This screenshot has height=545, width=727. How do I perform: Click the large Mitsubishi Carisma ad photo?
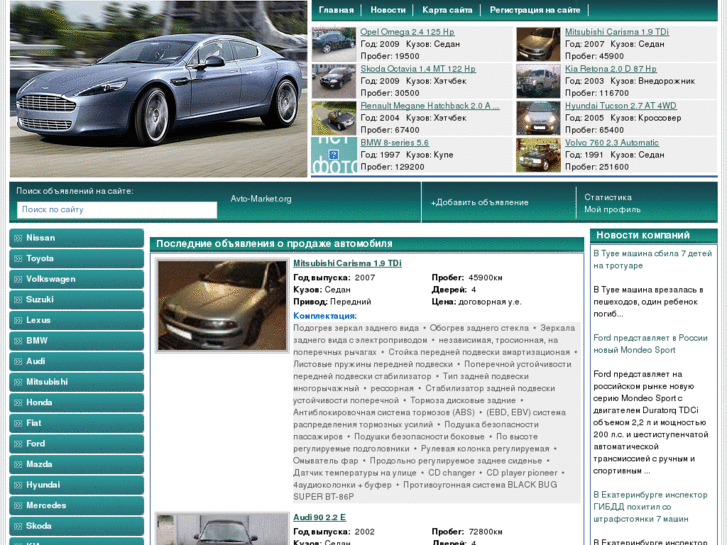(222, 305)
